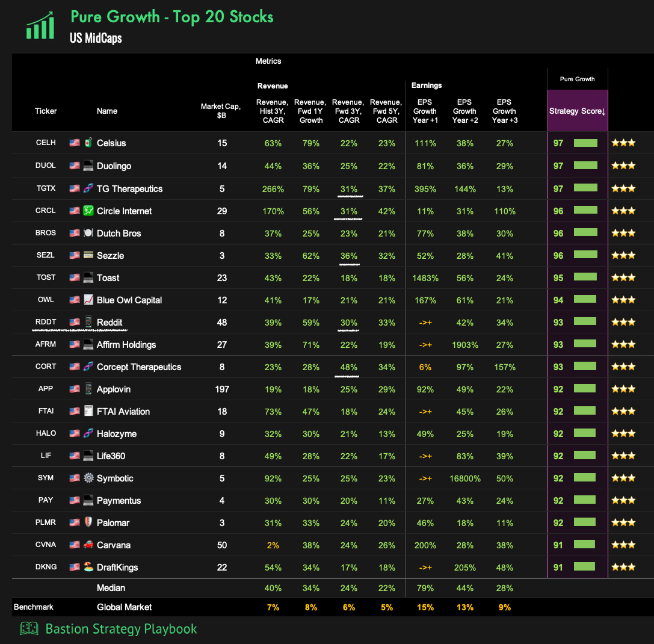Click the EPS Growth Year +3 header
This screenshot has height=644, width=654.
coord(504,111)
